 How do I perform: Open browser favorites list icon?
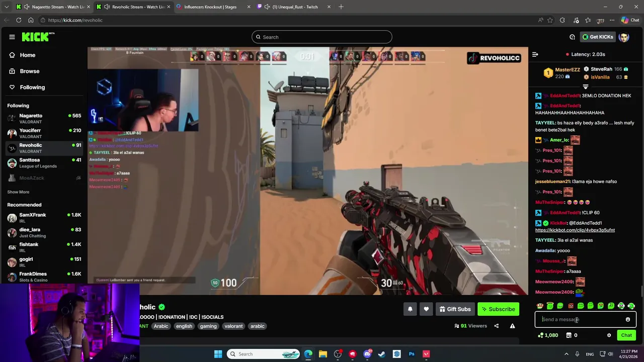coord(588,20)
